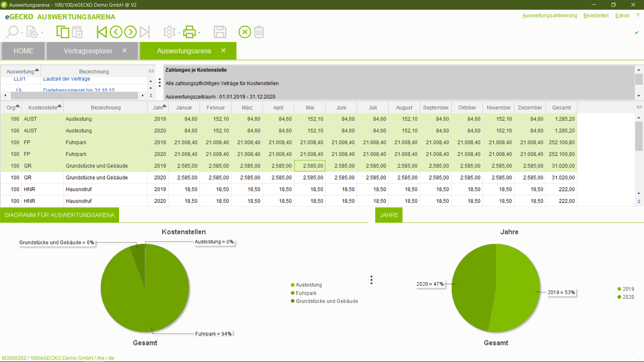
Task: Click the copy documents toolbar icon
Action: pyautogui.click(x=63, y=32)
